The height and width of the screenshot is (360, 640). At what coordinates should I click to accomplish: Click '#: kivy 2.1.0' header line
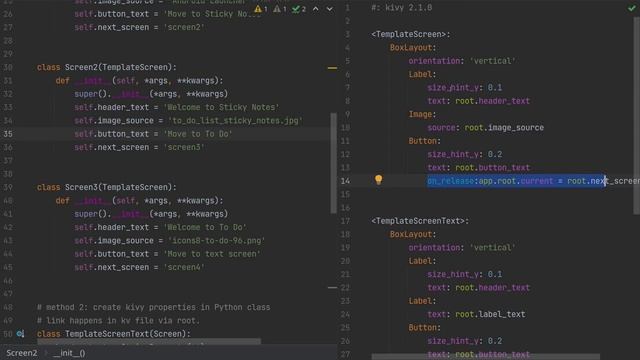tap(402, 7)
